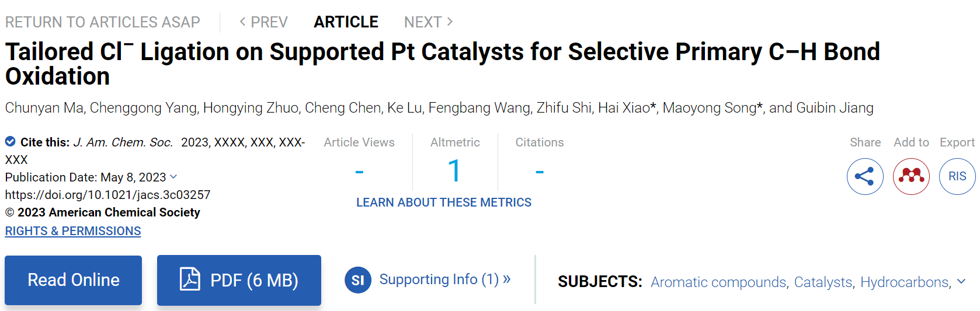Open Supporting Info (1) link
Image resolution: width=980 pixels, height=311 pixels.
pyautogui.click(x=445, y=279)
